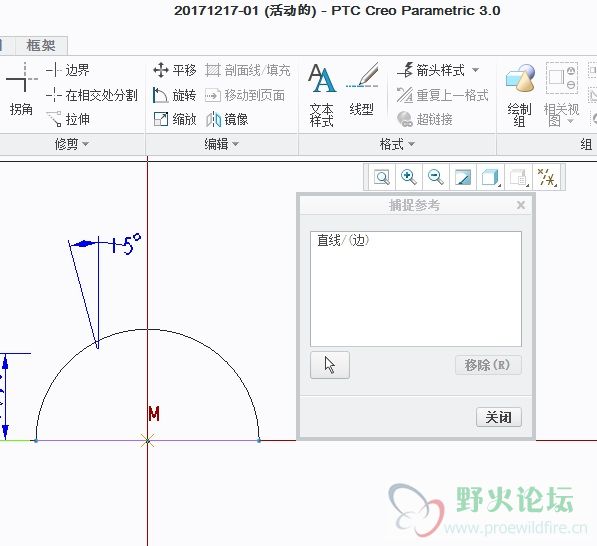
Task: Click the repaint screen toolbar icon
Action: (463, 177)
